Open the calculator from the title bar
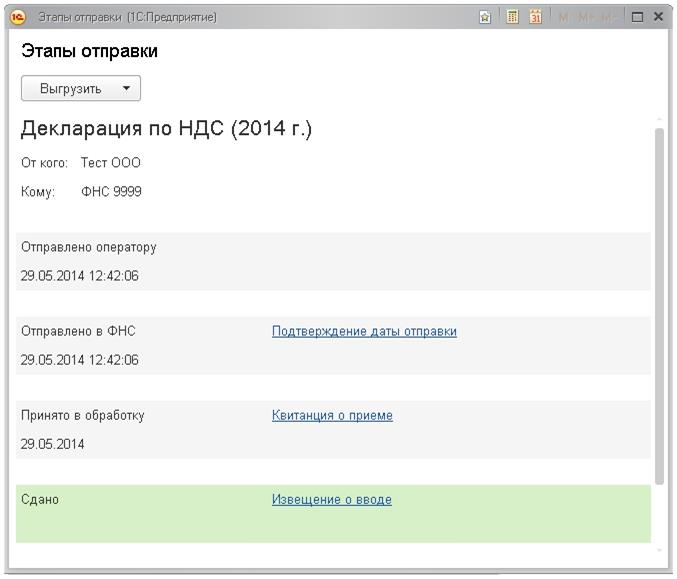 click(512, 17)
